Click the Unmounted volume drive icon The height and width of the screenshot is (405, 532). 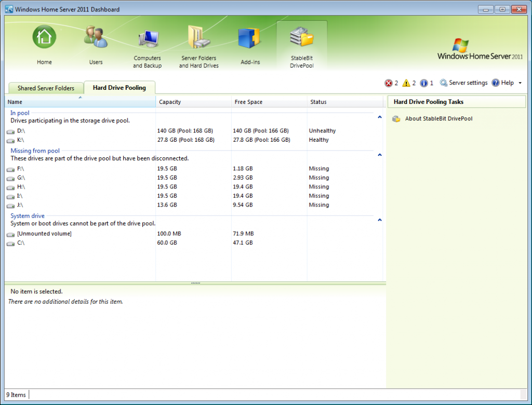click(10, 234)
